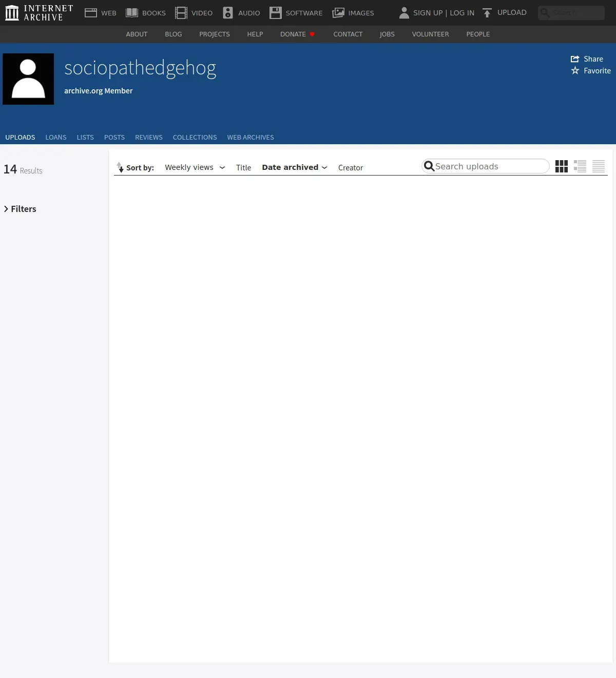The width and height of the screenshot is (616, 678).
Task: Click the Upload text link
Action: coord(512,12)
